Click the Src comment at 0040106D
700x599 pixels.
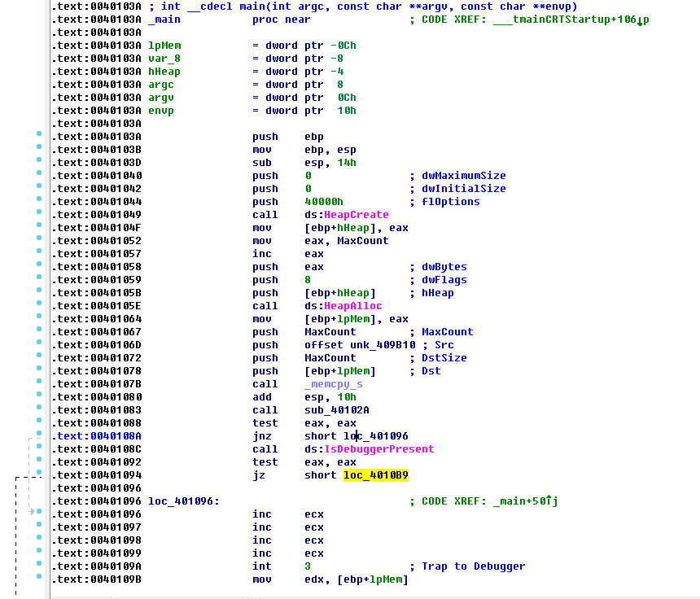pyautogui.click(x=444, y=345)
